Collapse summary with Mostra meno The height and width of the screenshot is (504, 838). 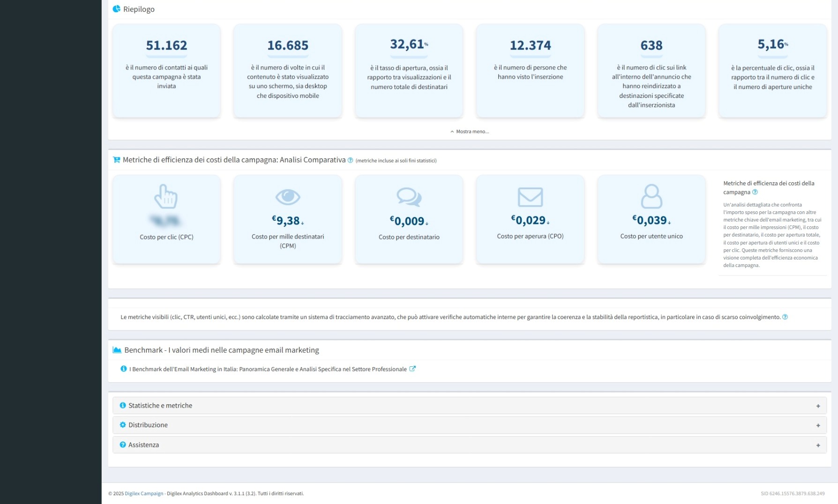(470, 132)
